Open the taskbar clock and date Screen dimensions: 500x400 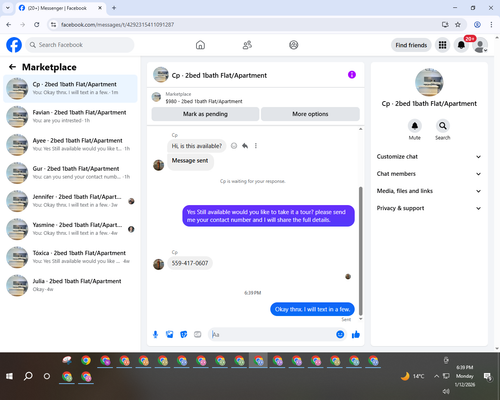tap(465, 376)
